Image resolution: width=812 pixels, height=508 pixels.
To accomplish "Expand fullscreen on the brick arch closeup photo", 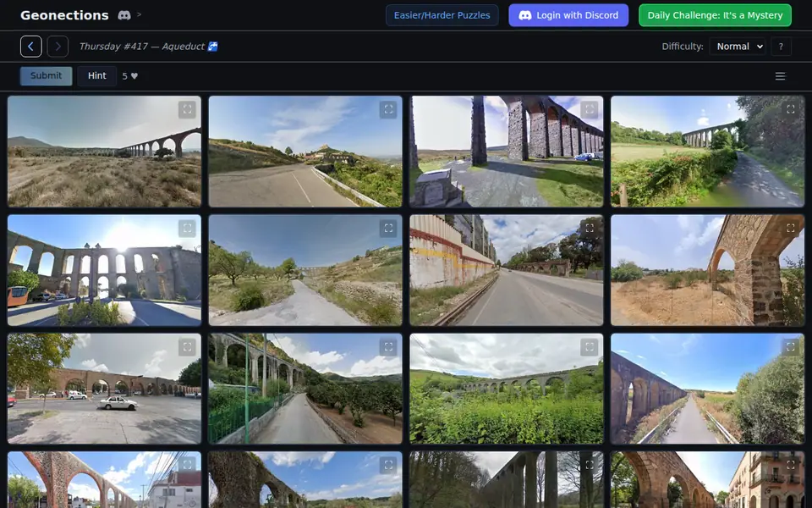I will [790, 228].
